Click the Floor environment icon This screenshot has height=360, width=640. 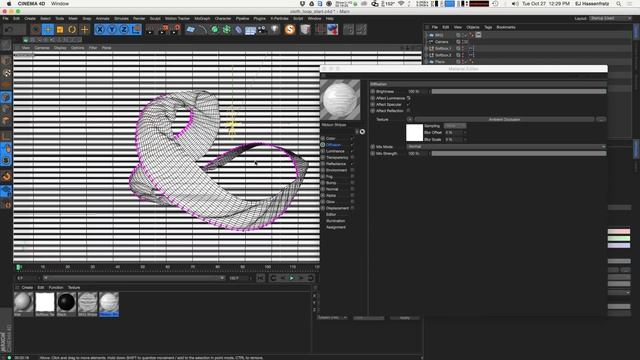250,29
